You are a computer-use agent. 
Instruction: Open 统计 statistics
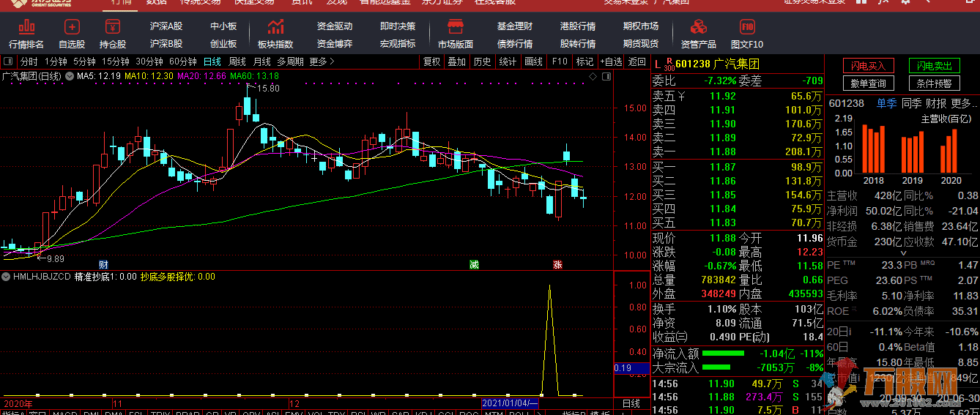[508, 61]
